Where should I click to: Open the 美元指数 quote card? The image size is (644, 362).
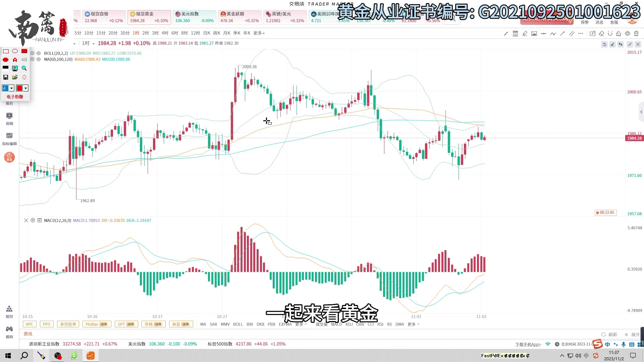[194, 17]
